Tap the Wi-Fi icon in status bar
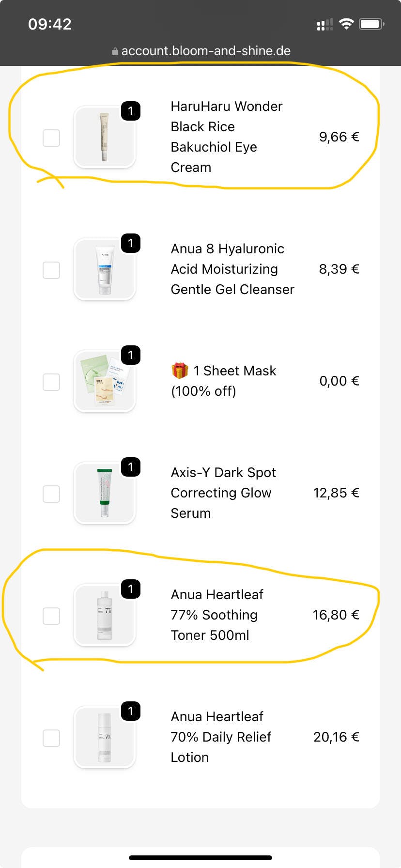This screenshot has width=401, height=868. [x=346, y=24]
